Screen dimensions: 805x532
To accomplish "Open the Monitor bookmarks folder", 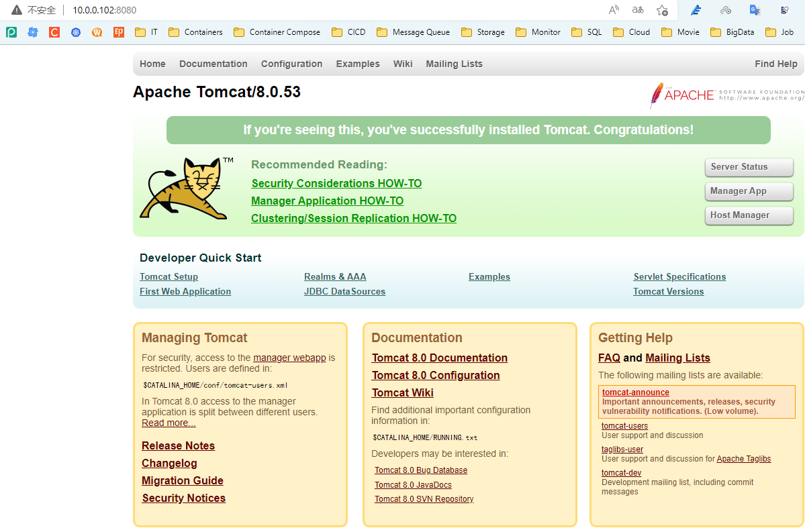I will coord(538,32).
